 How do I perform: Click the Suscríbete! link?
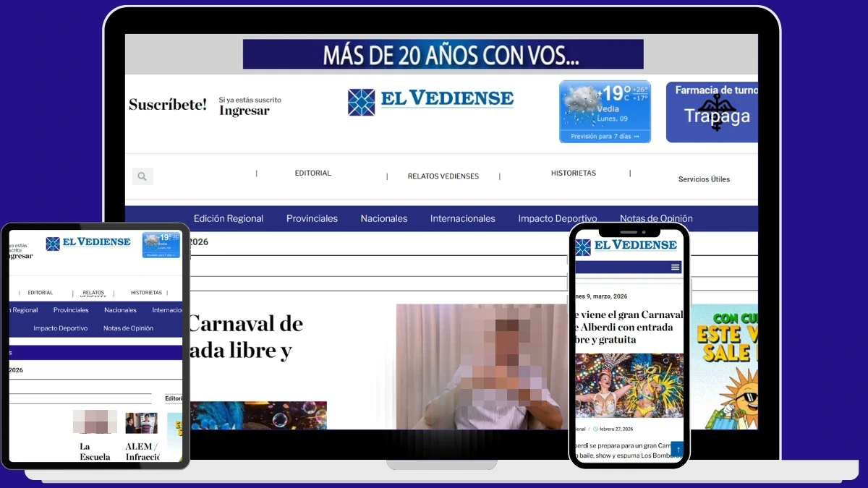[168, 104]
